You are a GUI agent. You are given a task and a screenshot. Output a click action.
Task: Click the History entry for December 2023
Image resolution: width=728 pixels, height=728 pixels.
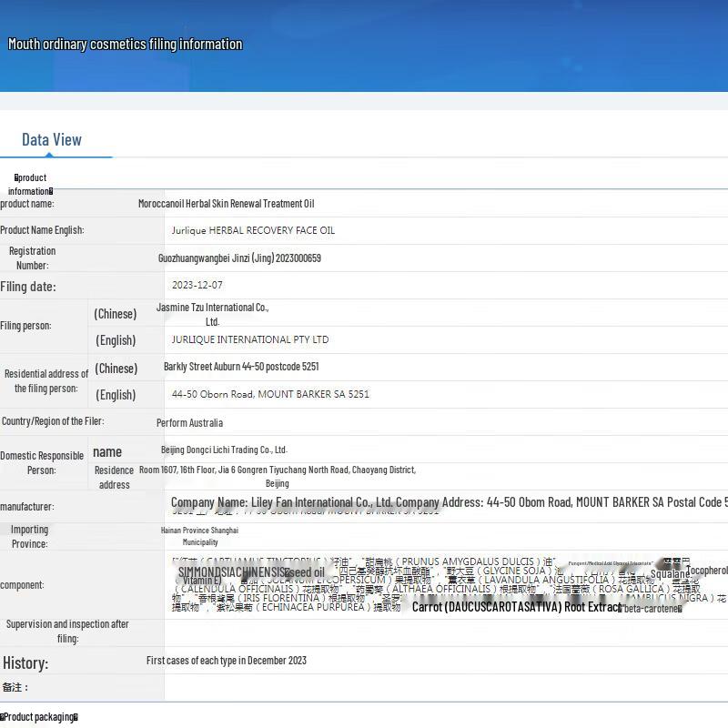[x=227, y=661]
